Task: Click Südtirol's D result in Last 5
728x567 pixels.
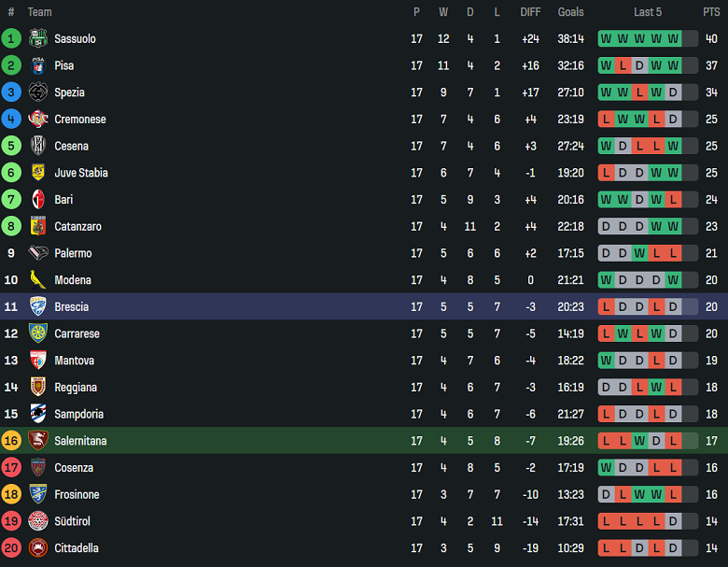Action: pyautogui.click(x=673, y=521)
